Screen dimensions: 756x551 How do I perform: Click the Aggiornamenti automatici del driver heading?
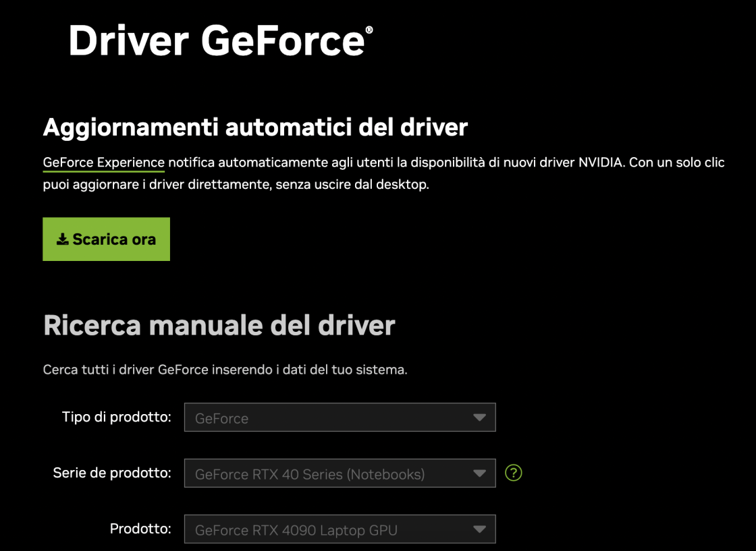[x=255, y=127]
